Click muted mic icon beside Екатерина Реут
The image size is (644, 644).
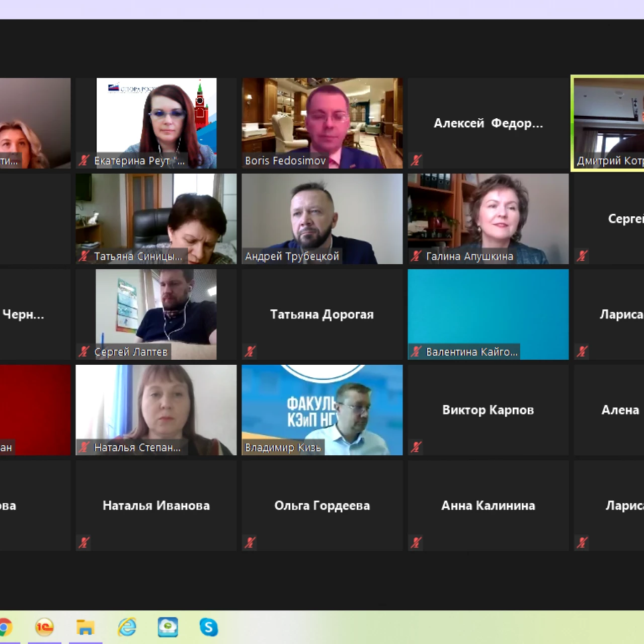pos(84,160)
